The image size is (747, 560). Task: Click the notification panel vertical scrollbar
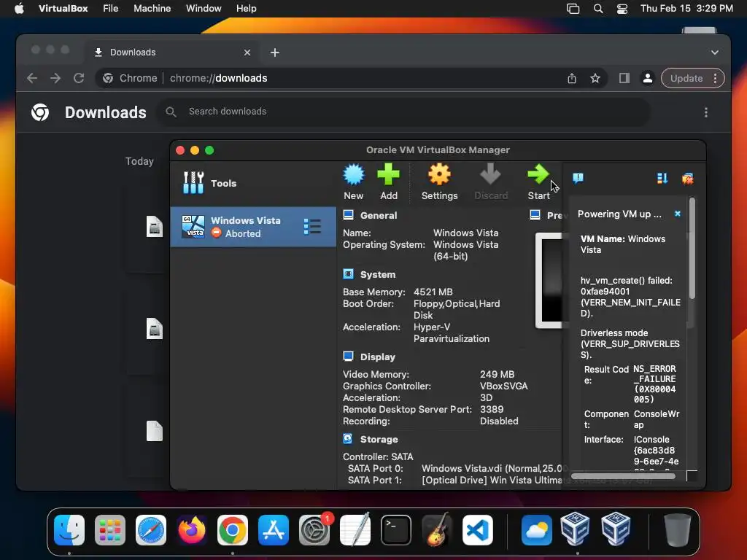point(692,249)
